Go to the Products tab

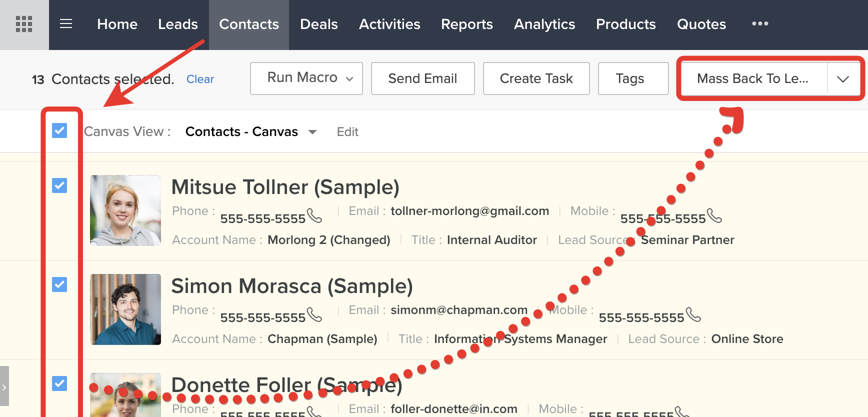626,24
